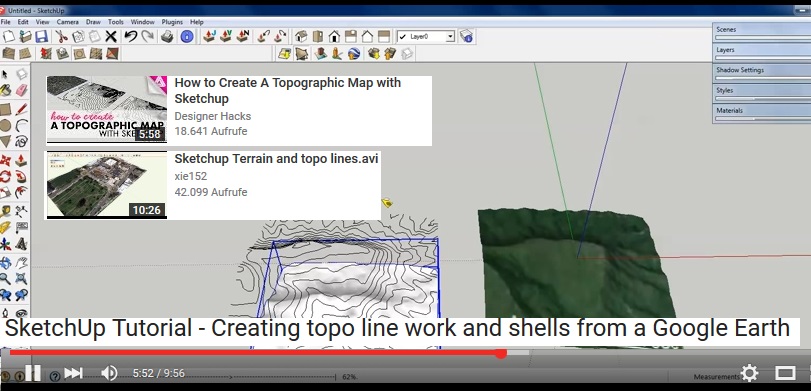Select the Tape Measure tool
Screen dimensions: 811x391
click(x=6, y=211)
